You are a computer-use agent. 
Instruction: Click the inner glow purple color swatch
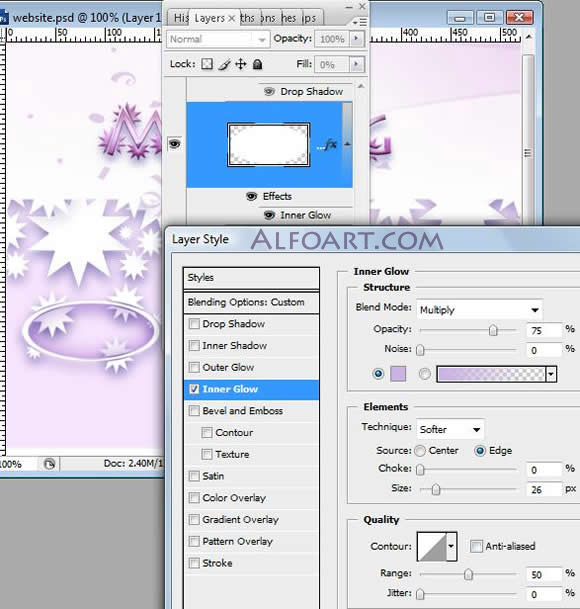click(x=398, y=374)
